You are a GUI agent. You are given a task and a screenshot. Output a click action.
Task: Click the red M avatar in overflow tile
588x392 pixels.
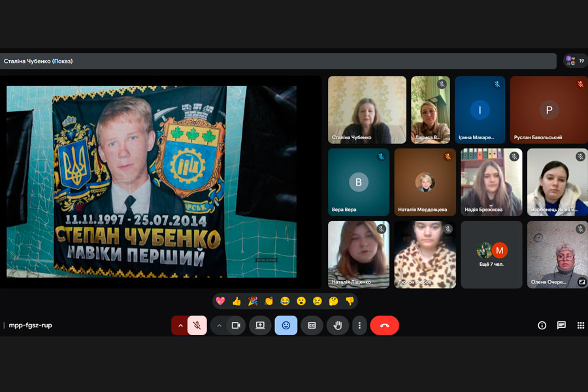tap(500, 250)
